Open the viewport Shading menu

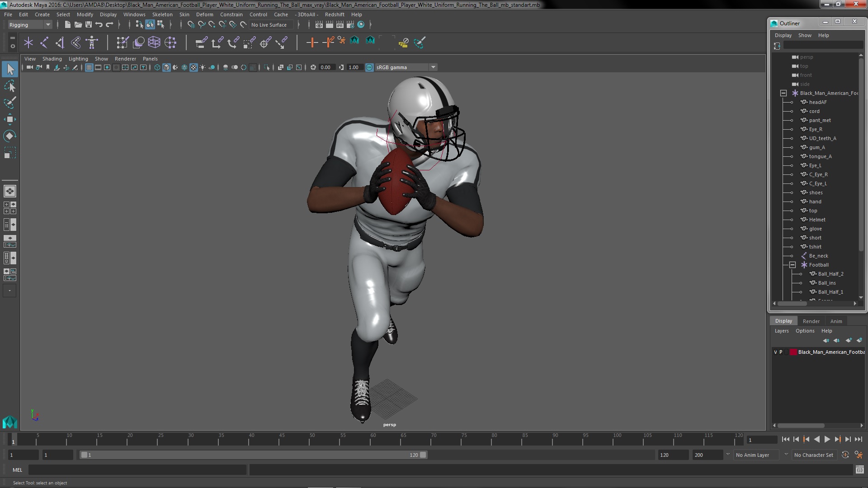click(x=52, y=59)
